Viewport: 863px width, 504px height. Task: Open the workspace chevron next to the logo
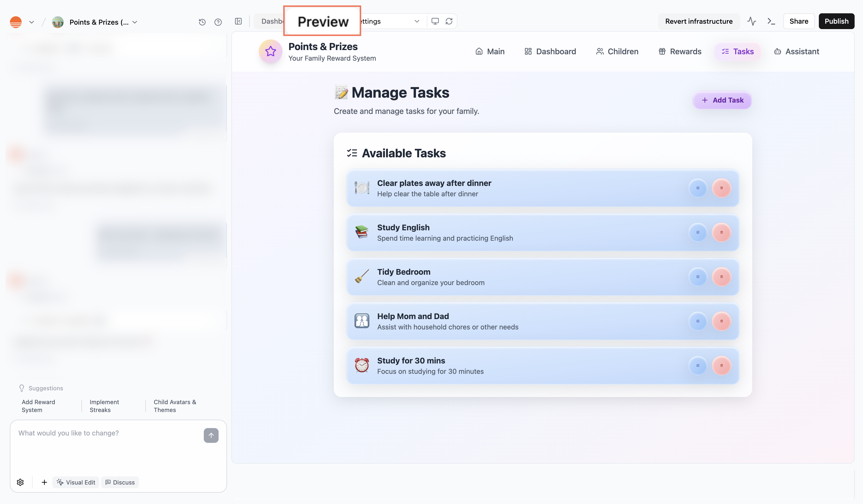pyautogui.click(x=32, y=22)
